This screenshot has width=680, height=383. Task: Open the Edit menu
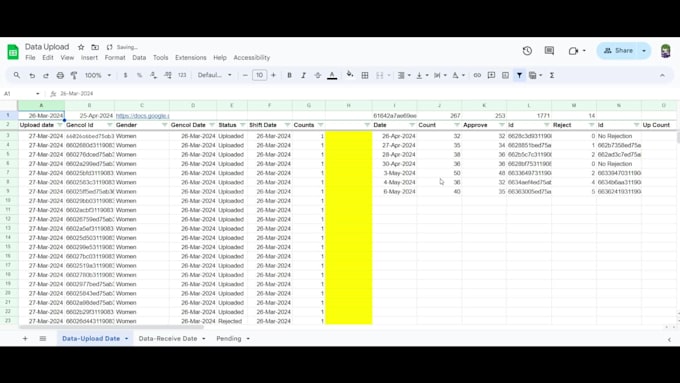click(x=48, y=57)
